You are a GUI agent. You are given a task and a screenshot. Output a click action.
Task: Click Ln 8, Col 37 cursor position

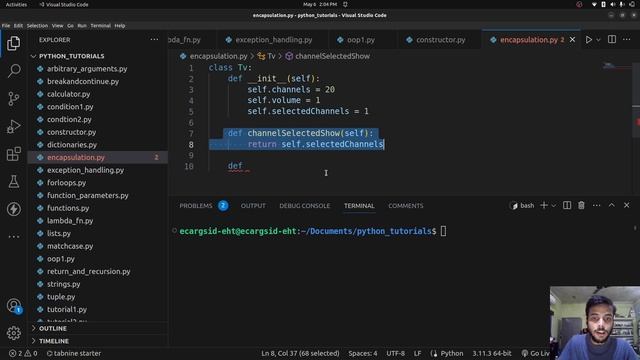300,353
